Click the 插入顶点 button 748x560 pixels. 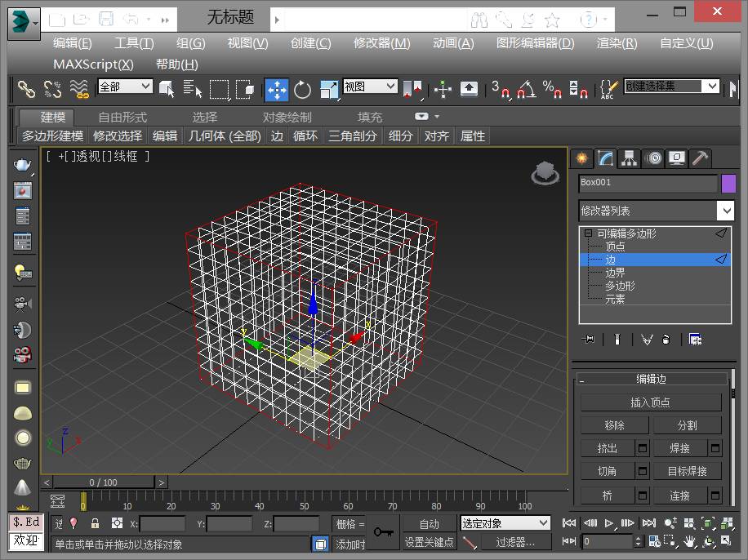[651, 402]
